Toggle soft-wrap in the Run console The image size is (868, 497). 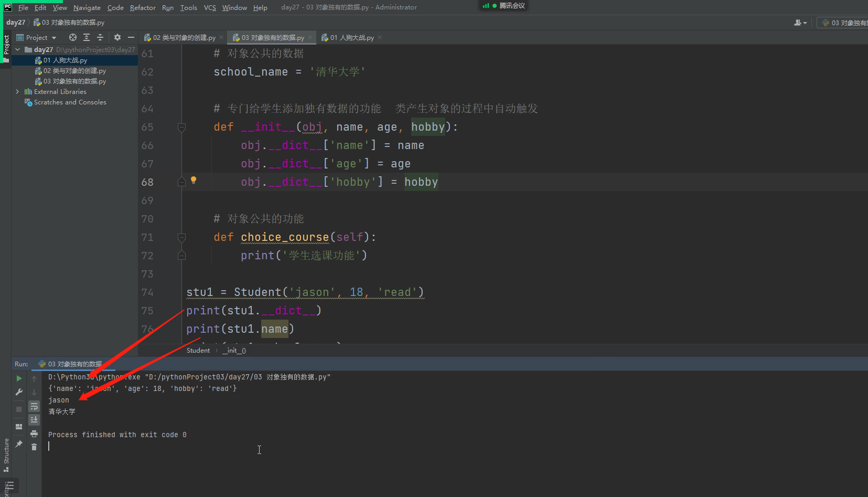(x=34, y=407)
